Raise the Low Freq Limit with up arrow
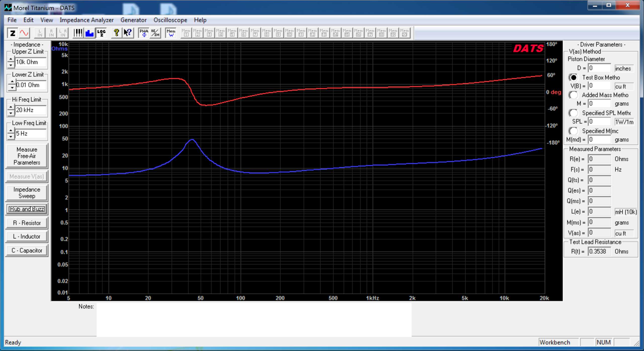This screenshot has height=351, width=644. 11,131
